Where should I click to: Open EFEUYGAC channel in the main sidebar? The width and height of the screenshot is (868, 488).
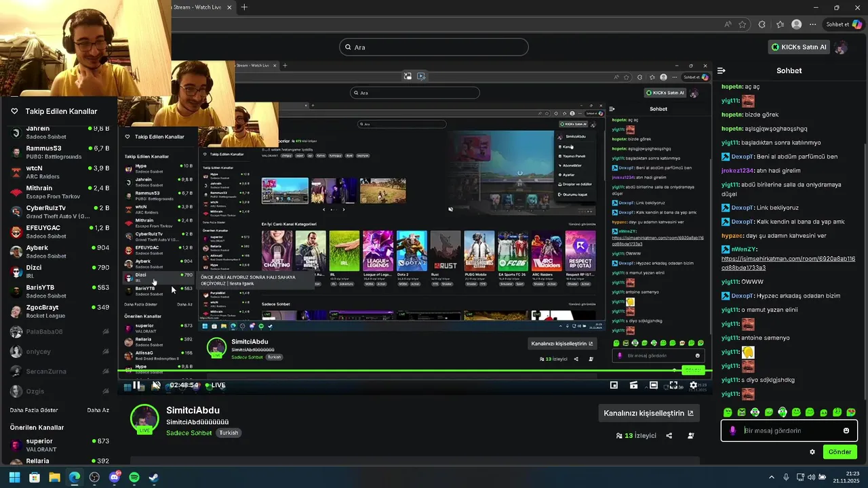[x=60, y=232]
